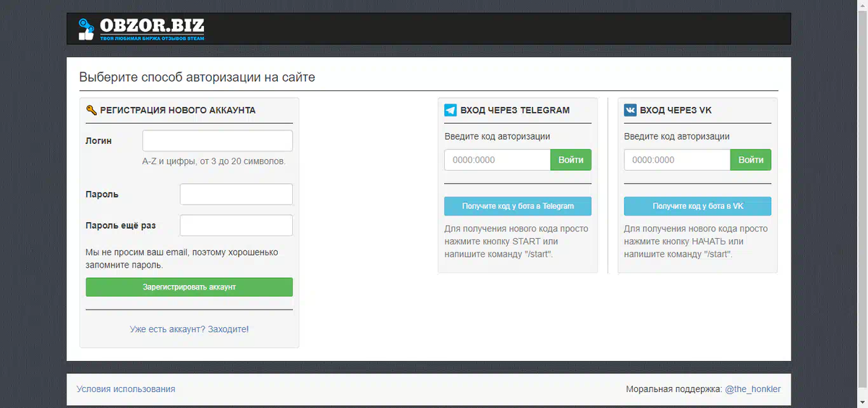Click the OBZOR.BIZ thumbs-up logo icon
The image size is (868, 408).
click(x=87, y=29)
